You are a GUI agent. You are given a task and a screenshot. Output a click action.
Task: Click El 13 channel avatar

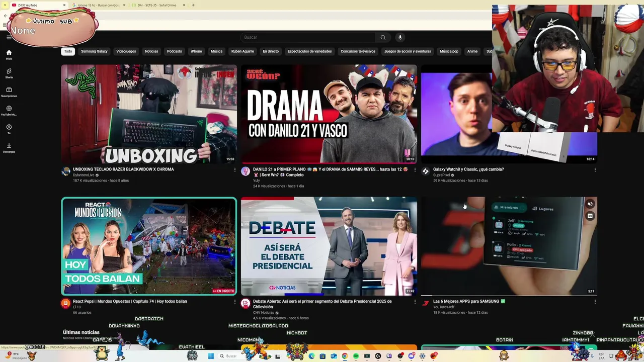[x=66, y=303]
